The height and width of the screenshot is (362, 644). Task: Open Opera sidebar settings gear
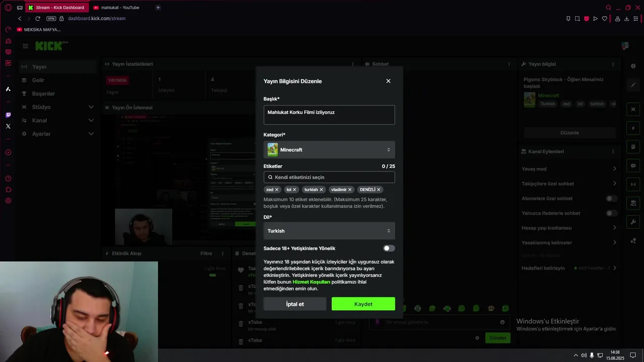(x=8, y=201)
